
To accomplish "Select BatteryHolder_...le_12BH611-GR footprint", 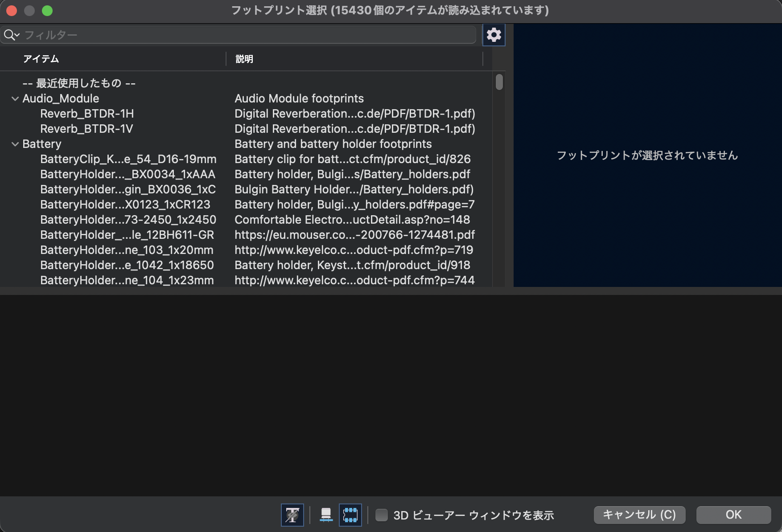I will [x=127, y=235].
